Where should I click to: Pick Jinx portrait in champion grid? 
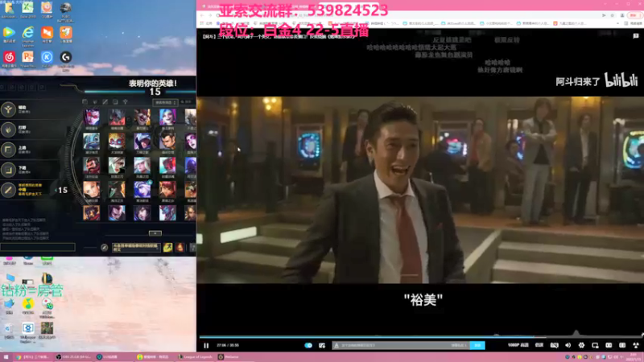167,117
